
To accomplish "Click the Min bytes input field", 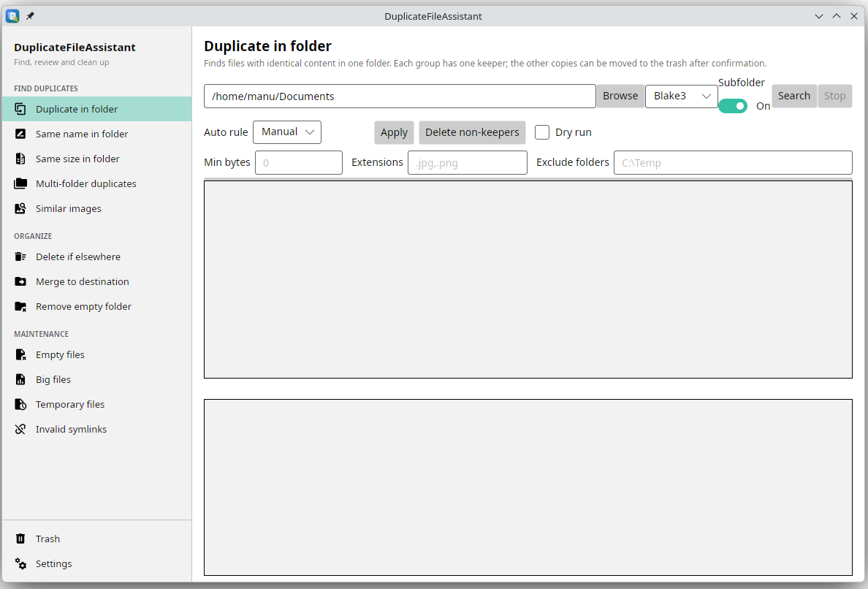I will pos(298,163).
